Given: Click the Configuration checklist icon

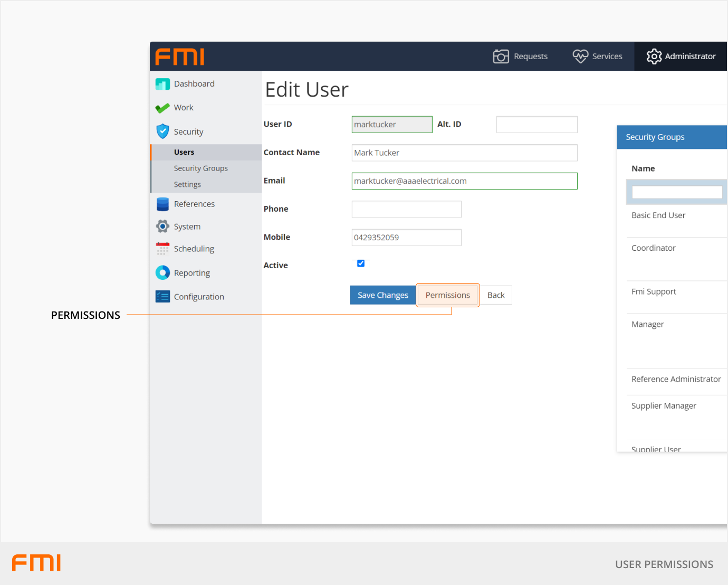Looking at the screenshot, I should click(162, 297).
